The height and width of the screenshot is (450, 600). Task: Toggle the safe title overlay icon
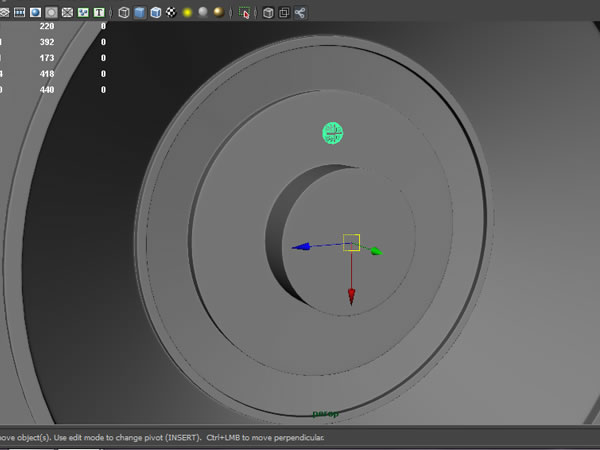click(99, 13)
